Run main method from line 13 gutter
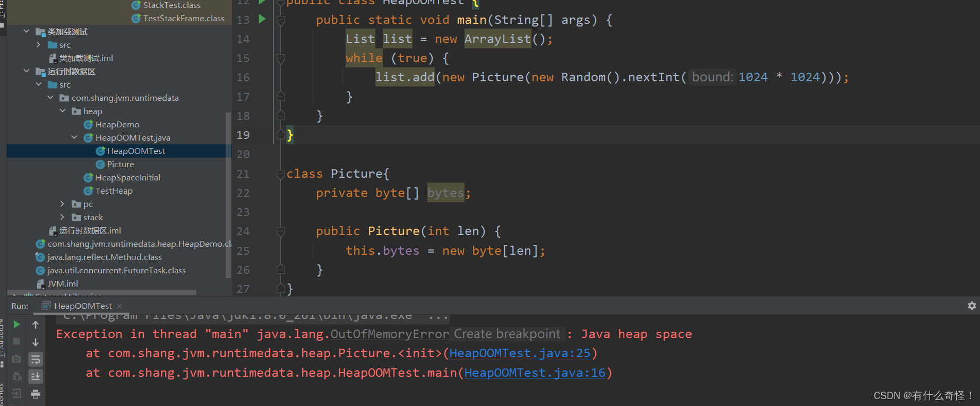Viewport: 980px width, 406px height. pyautogui.click(x=262, y=19)
